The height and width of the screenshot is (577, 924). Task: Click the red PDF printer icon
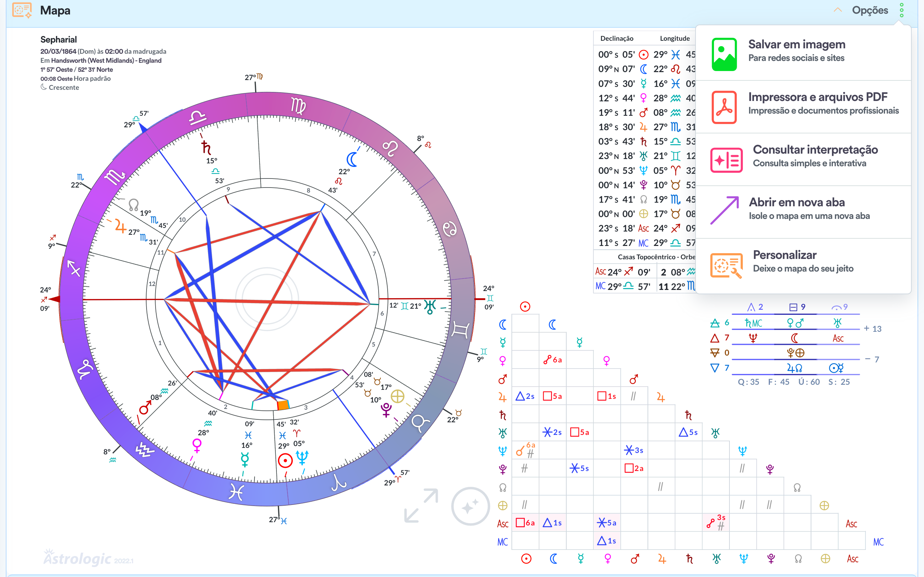(x=724, y=107)
